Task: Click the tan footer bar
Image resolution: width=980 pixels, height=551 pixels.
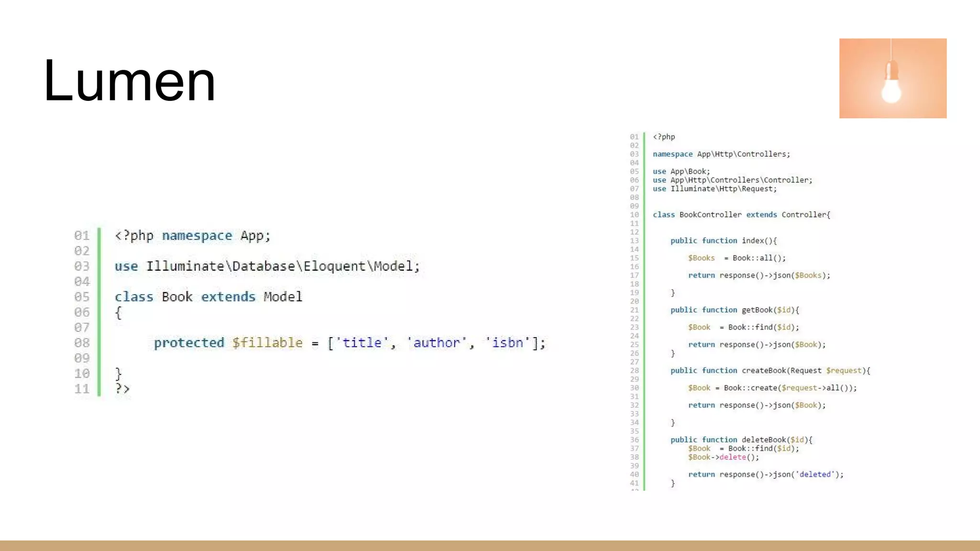Action: pyautogui.click(x=490, y=545)
